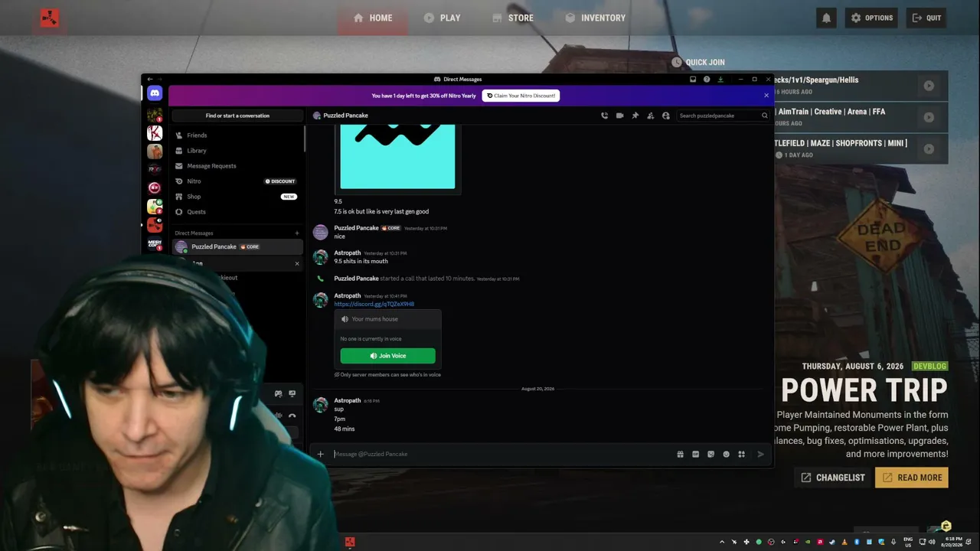This screenshot has width=980, height=551.
Task: Open pinned messages in the Discord chat
Action: point(635,116)
